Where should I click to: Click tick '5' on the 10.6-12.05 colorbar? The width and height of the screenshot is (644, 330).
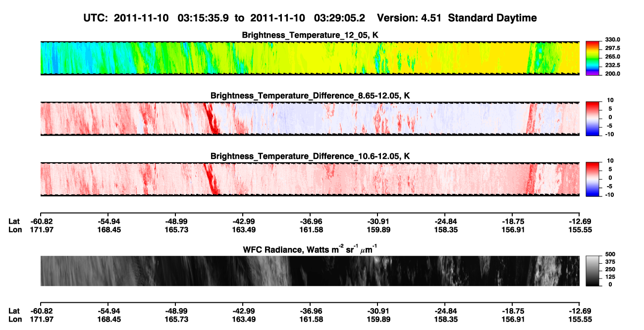pos(609,169)
